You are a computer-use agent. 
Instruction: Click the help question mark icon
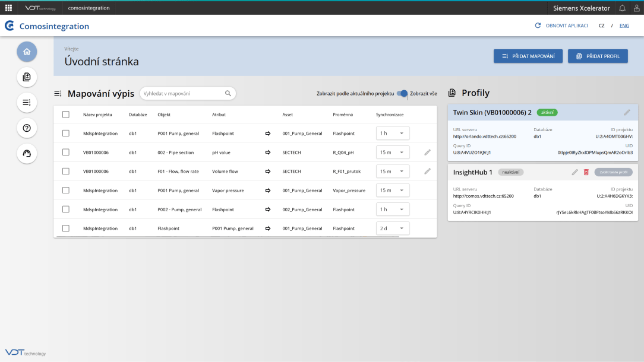pyautogui.click(x=27, y=128)
